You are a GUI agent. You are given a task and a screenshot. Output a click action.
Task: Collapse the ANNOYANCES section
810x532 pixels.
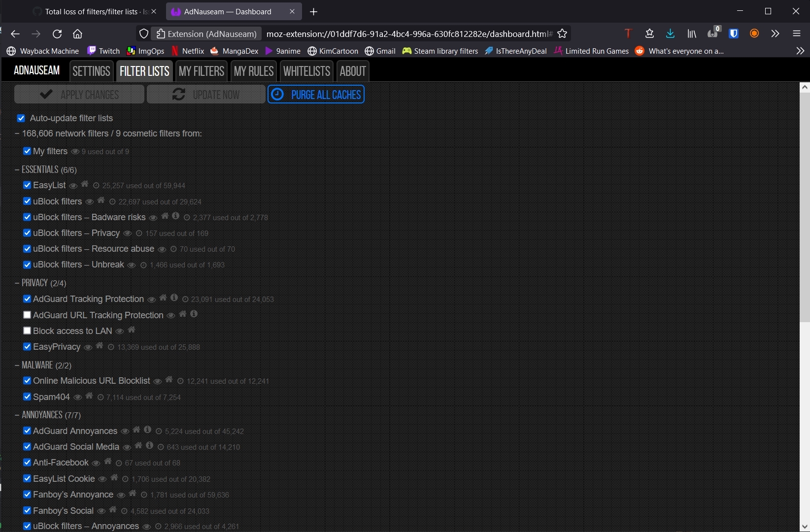16,415
